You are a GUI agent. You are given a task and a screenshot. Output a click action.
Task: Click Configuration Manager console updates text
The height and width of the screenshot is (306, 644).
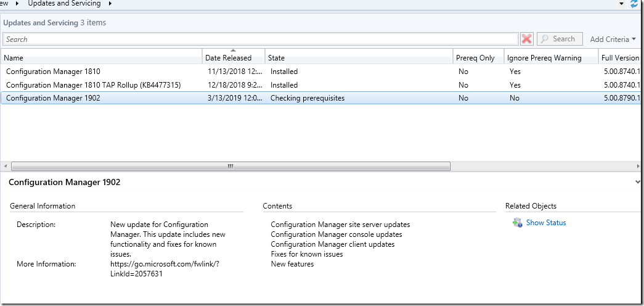click(x=336, y=234)
